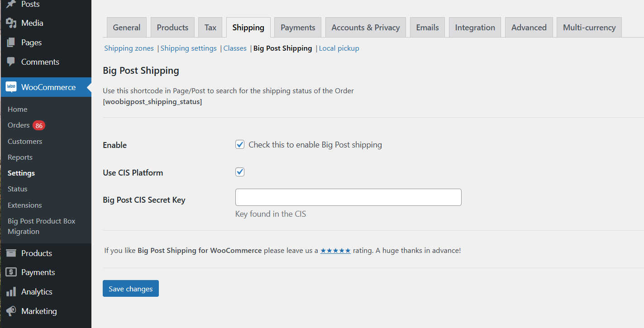Screen dimensions: 644x328
Task: Open the Multi-currency tab
Action: click(589, 28)
